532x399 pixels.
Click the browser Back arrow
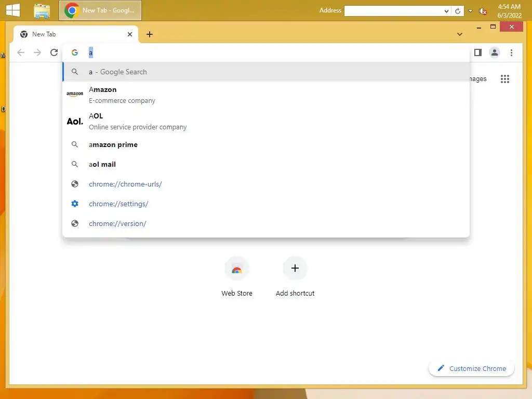click(x=21, y=52)
